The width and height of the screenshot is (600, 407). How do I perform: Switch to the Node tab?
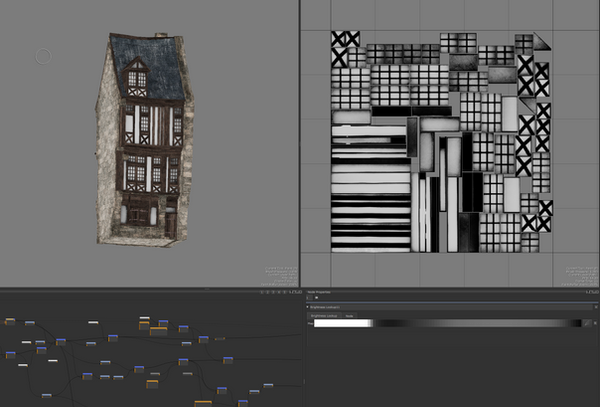(349, 316)
